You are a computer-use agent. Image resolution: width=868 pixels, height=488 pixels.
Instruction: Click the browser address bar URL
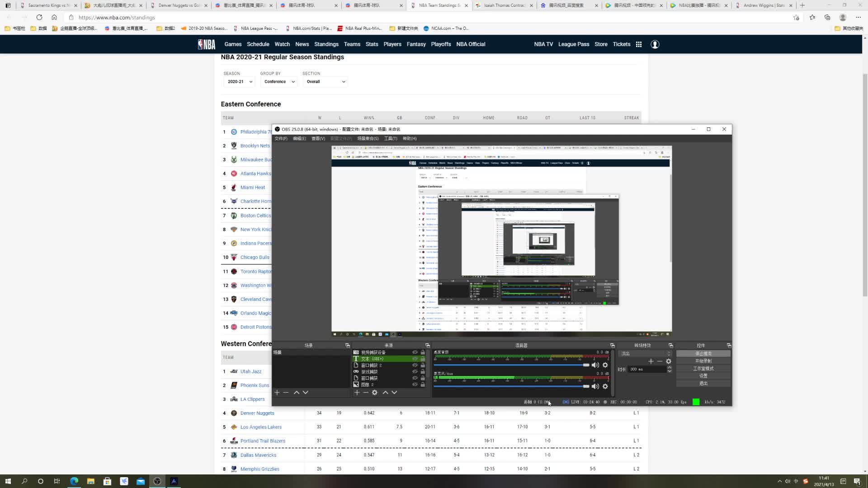point(117,18)
